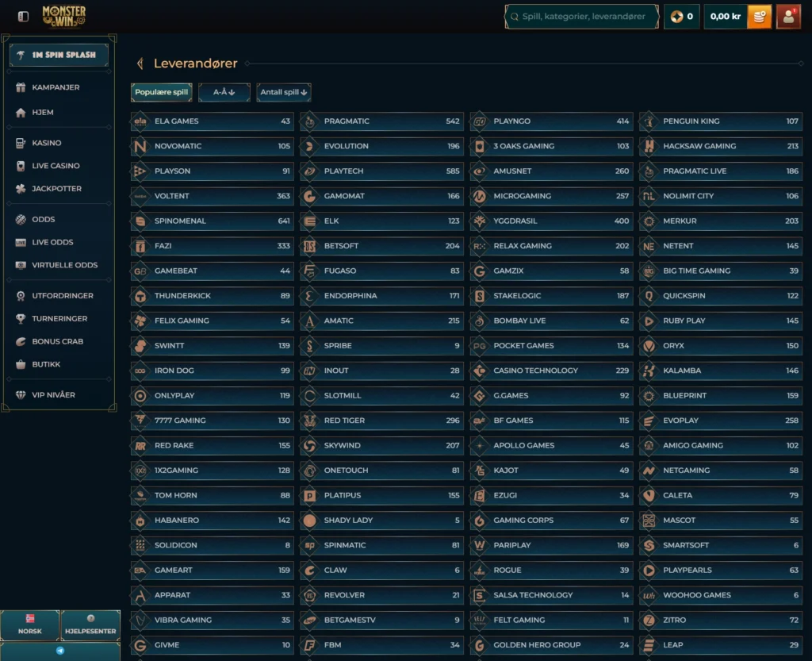Open the Thunderkick provider
This screenshot has height=661, width=812.
click(x=213, y=296)
